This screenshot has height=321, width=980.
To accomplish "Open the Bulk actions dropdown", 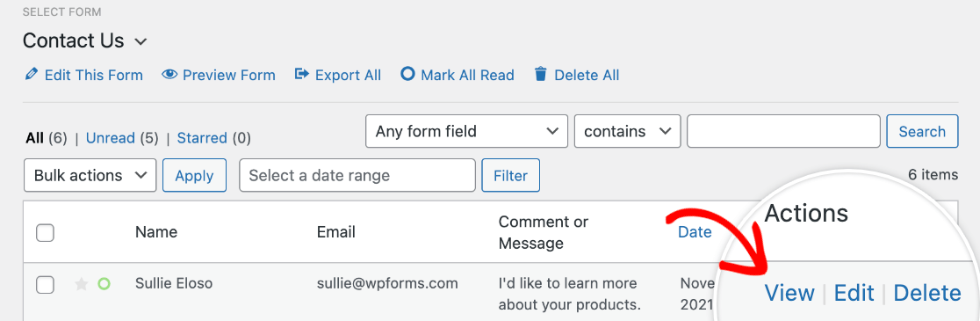I will (90, 175).
